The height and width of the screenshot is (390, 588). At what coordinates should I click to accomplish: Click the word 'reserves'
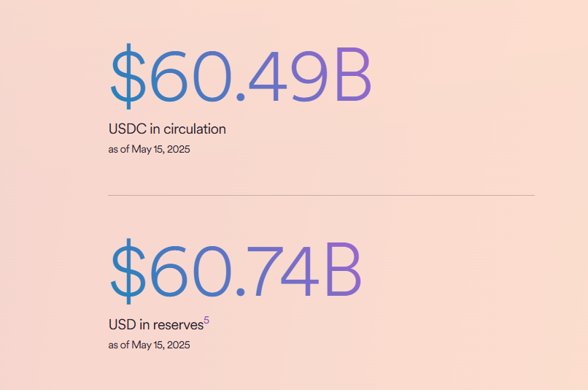(178, 325)
